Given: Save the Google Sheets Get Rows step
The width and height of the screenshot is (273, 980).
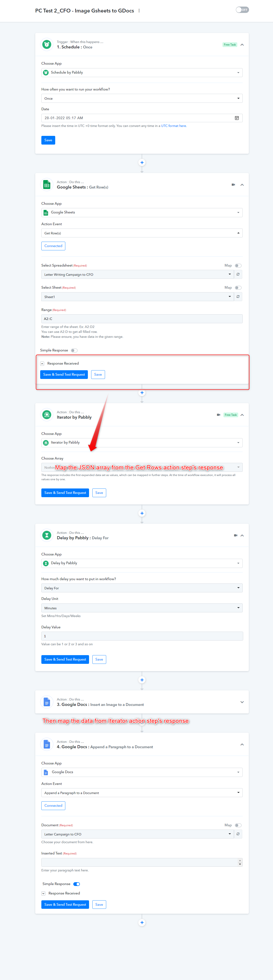Looking at the screenshot, I should point(98,375).
